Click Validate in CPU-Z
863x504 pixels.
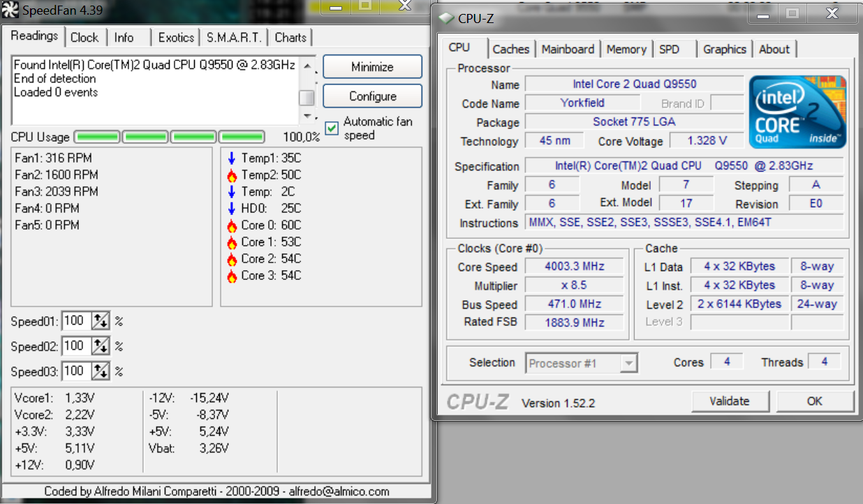point(730,401)
